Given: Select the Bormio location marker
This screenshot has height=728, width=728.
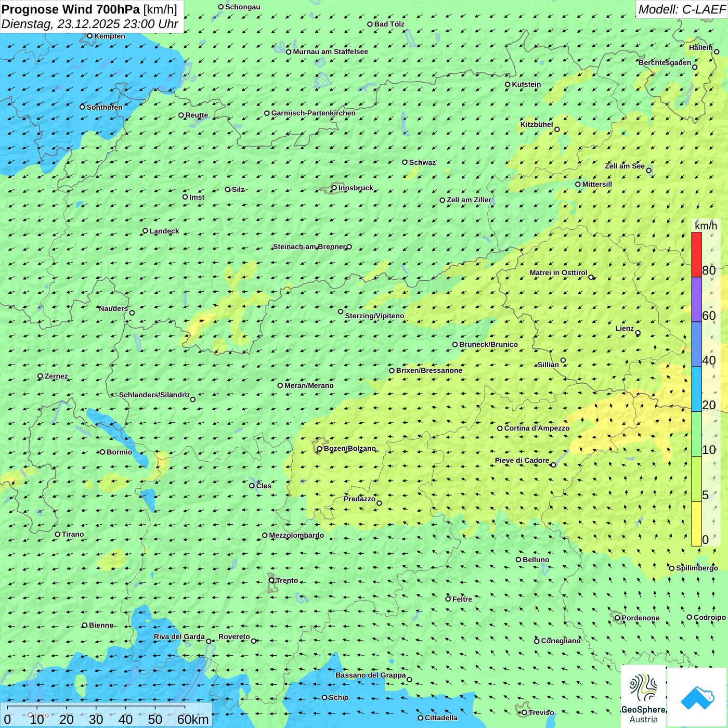Looking at the screenshot, I should tap(102, 452).
